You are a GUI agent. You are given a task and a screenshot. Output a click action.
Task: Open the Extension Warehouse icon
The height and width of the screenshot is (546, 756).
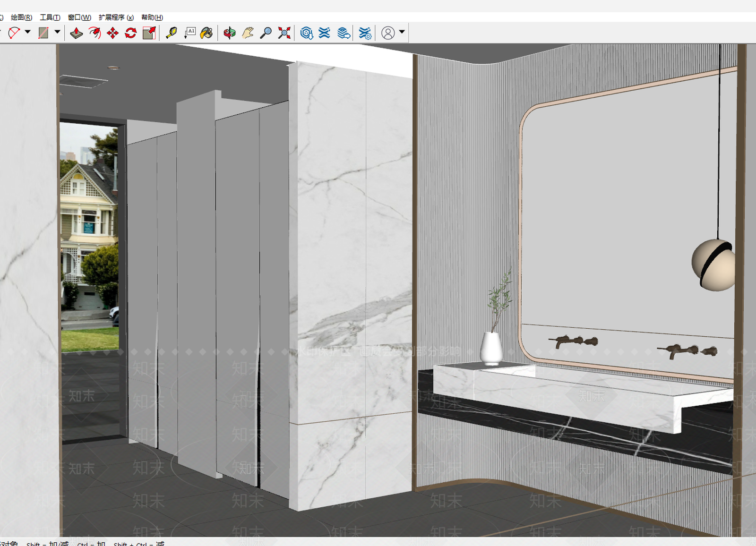[x=325, y=33]
